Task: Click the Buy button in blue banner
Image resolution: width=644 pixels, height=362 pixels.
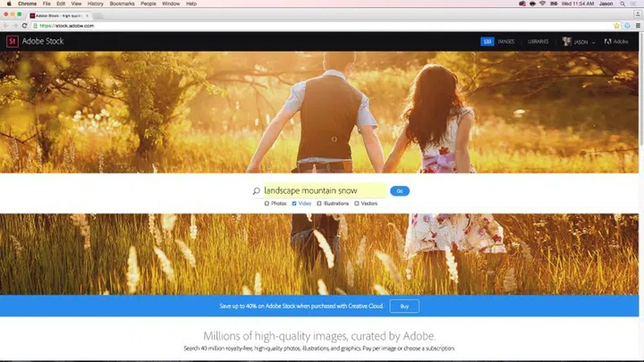Action: click(404, 306)
